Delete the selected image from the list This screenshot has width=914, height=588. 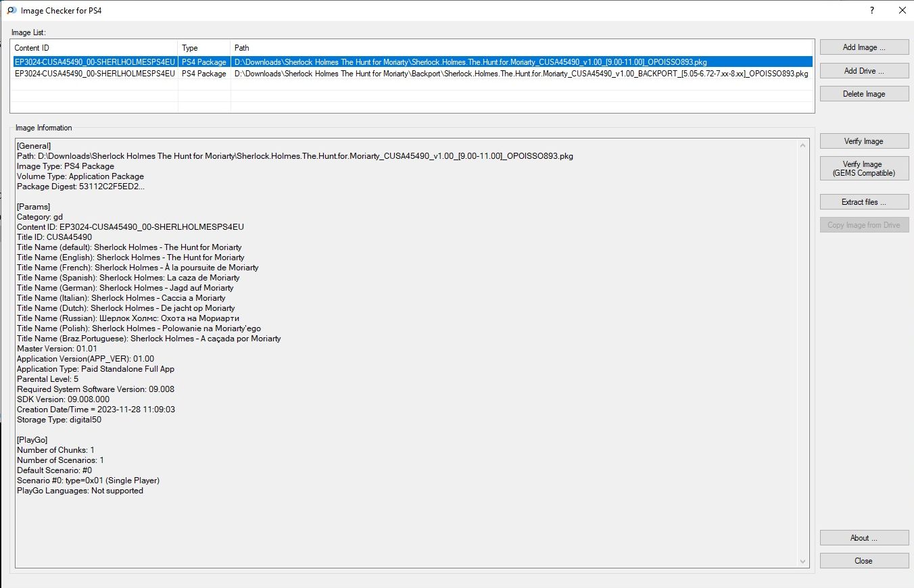click(864, 94)
